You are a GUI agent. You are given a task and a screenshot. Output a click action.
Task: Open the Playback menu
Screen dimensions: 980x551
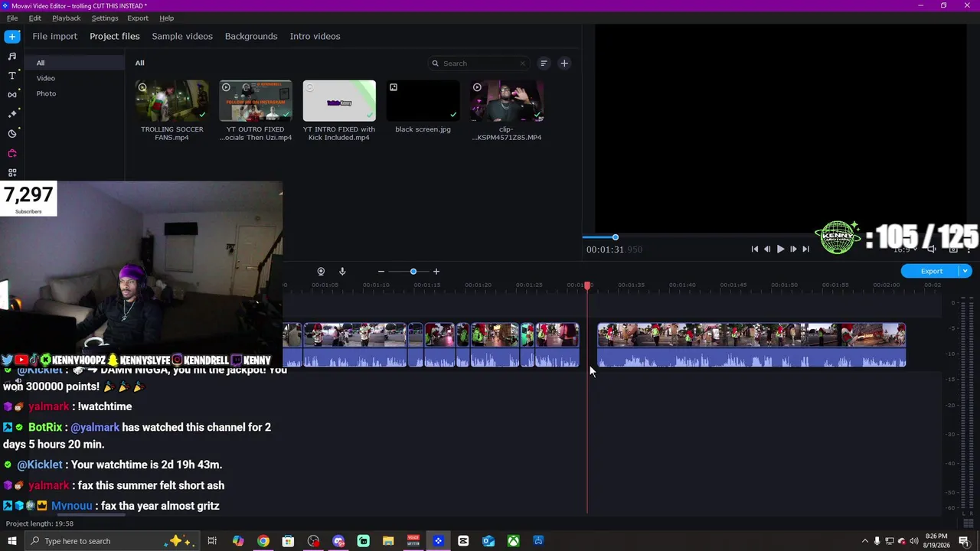tap(66, 18)
